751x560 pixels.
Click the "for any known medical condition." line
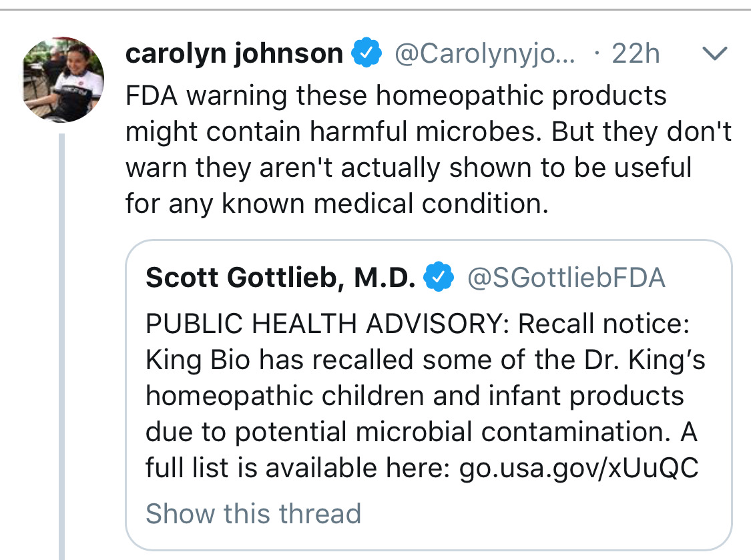[x=336, y=204]
